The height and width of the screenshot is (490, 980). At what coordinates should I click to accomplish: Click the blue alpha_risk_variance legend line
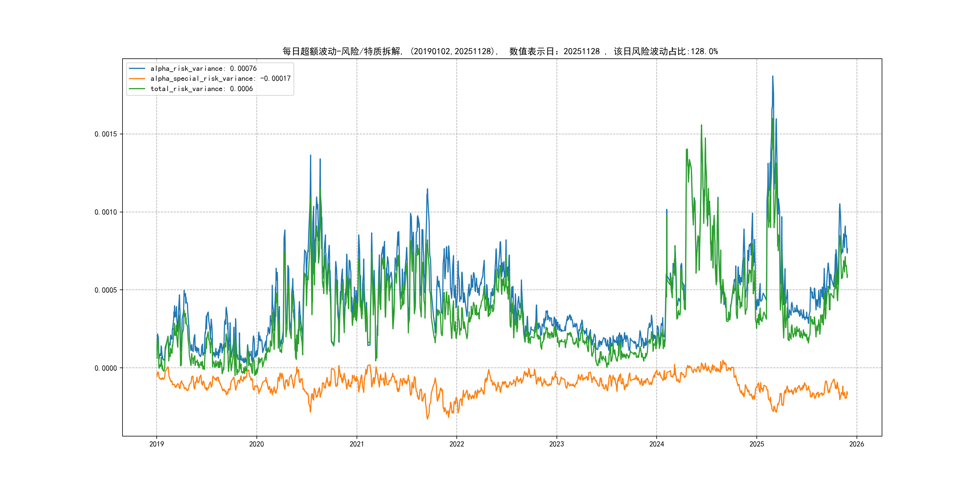coord(137,68)
